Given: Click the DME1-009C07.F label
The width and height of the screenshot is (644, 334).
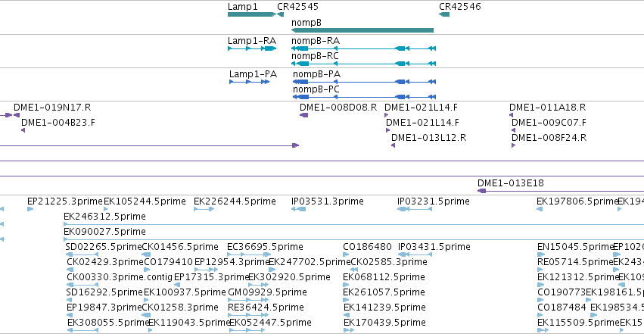Looking at the screenshot, I should pyautogui.click(x=549, y=123).
